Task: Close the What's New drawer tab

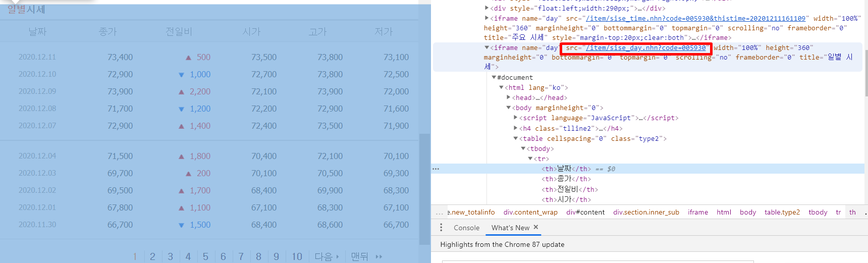Action: click(x=536, y=227)
